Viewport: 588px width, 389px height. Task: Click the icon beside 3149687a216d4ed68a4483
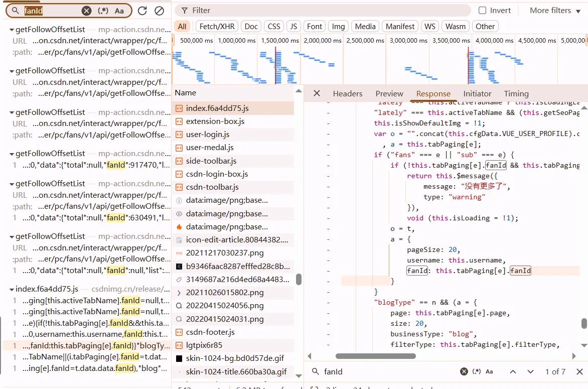(179, 280)
